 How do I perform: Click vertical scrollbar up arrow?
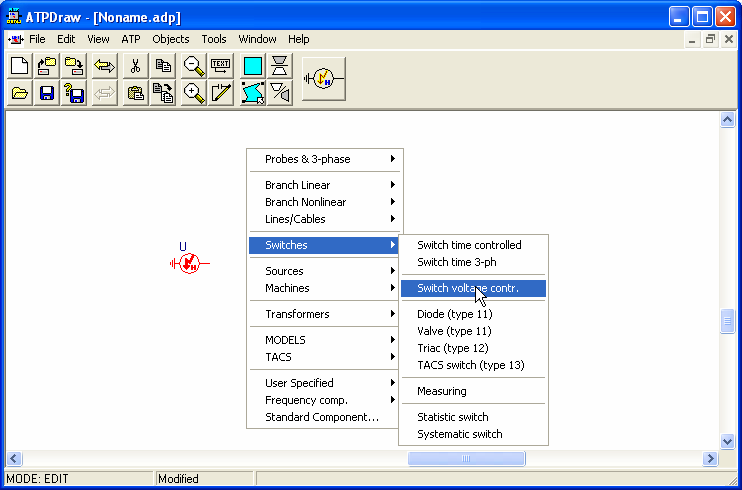pyautogui.click(x=727, y=119)
